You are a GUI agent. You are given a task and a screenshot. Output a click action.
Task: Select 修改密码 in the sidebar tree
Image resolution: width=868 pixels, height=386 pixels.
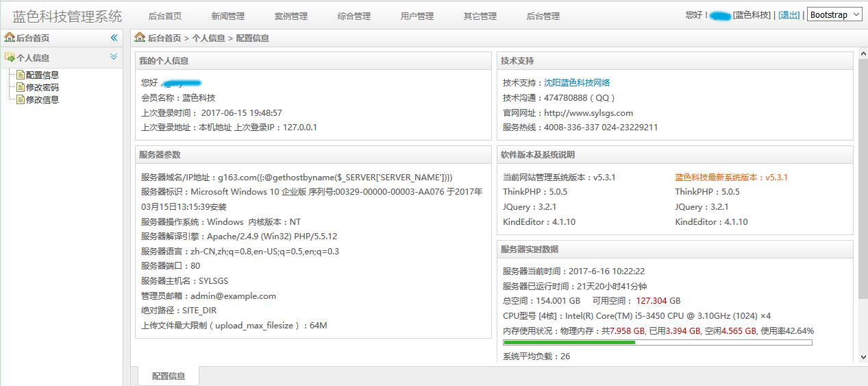(42, 87)
